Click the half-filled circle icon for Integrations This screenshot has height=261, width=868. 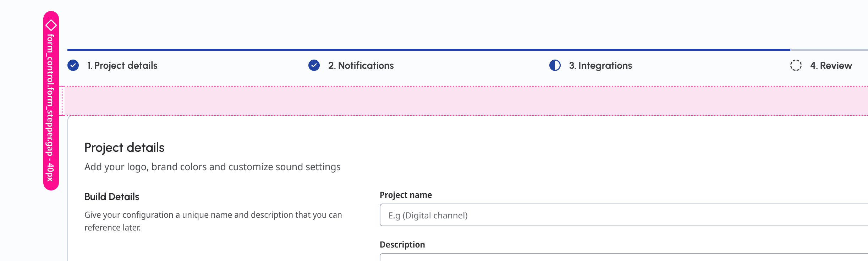coord(555,66)
